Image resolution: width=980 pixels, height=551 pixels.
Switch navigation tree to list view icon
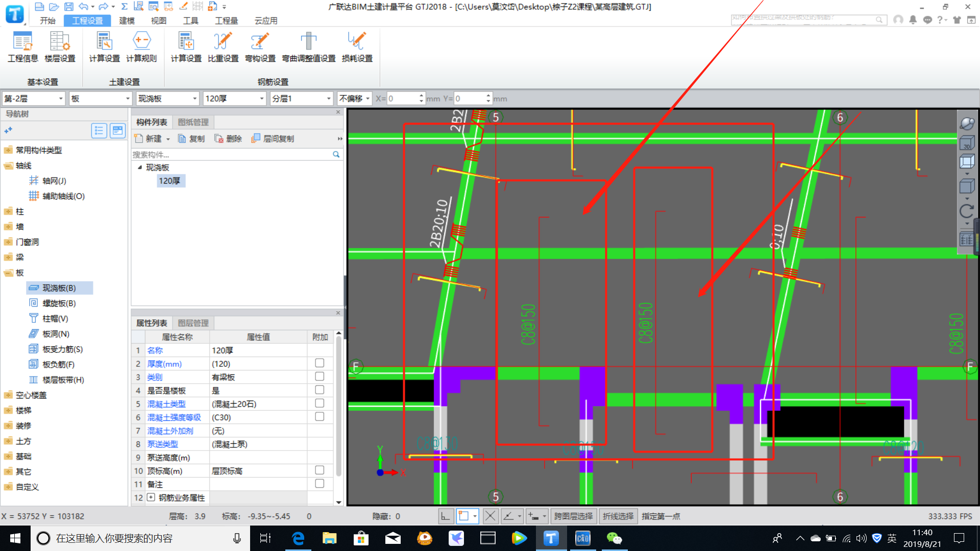point(99,131)
